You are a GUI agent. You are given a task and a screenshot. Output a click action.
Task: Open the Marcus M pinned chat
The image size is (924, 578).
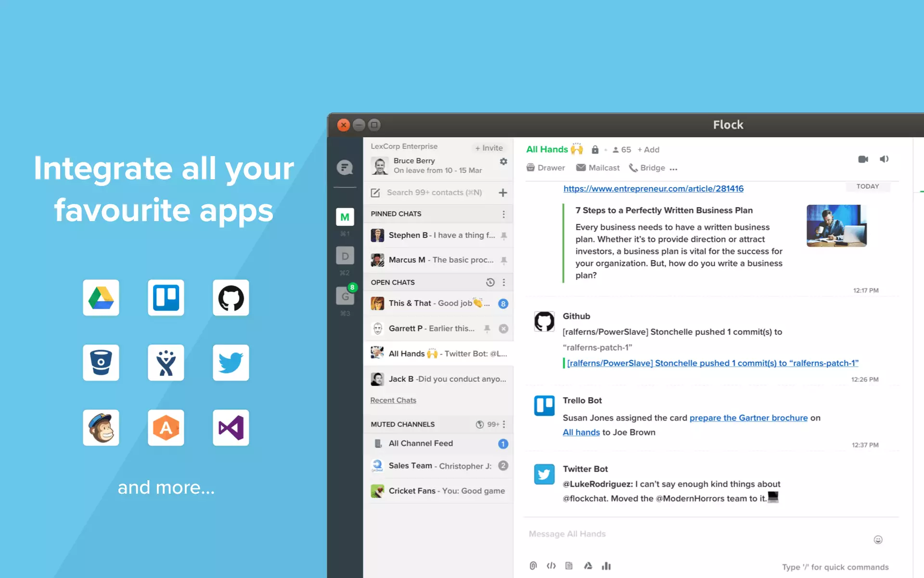click(x=438, y=260)
